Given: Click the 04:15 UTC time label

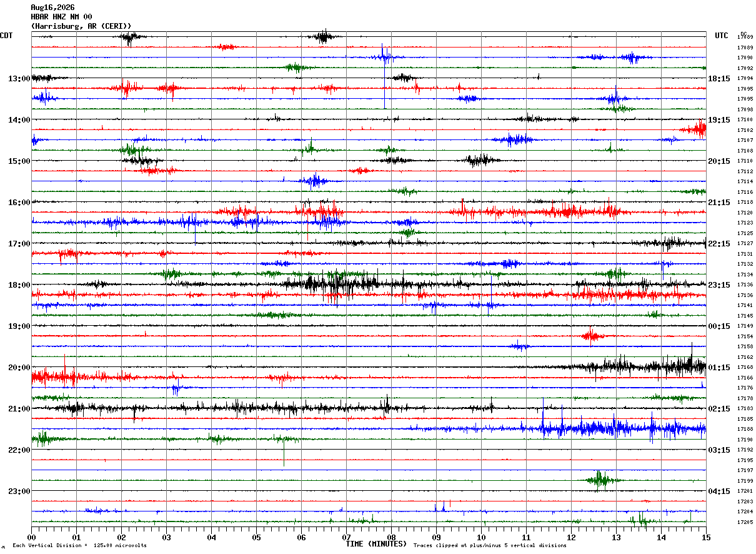Looking at the screenshot, I should pyautogui.click(x=719, y=491).
